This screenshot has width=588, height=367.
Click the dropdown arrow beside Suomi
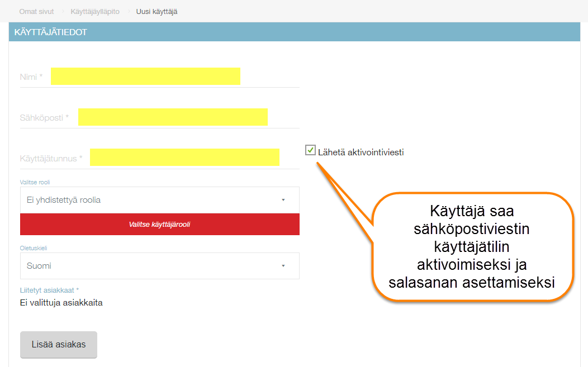tap(283, 266)
